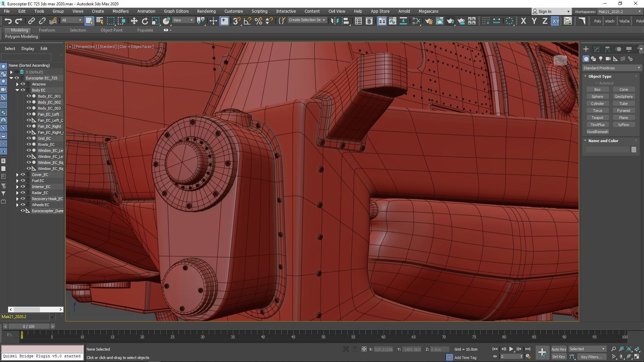
Task: Toggle the Auto Key button
Action: point(559,349)
